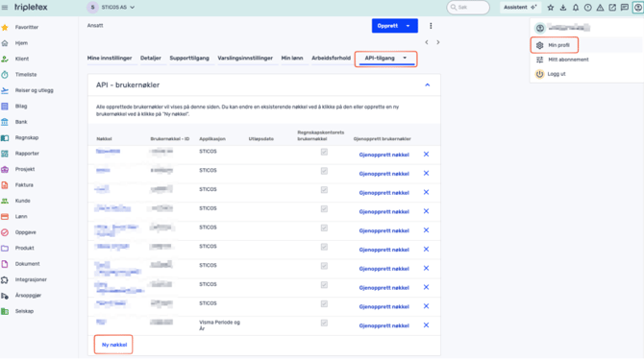Open the three-dot more options menu

click(x=431, y=26)
